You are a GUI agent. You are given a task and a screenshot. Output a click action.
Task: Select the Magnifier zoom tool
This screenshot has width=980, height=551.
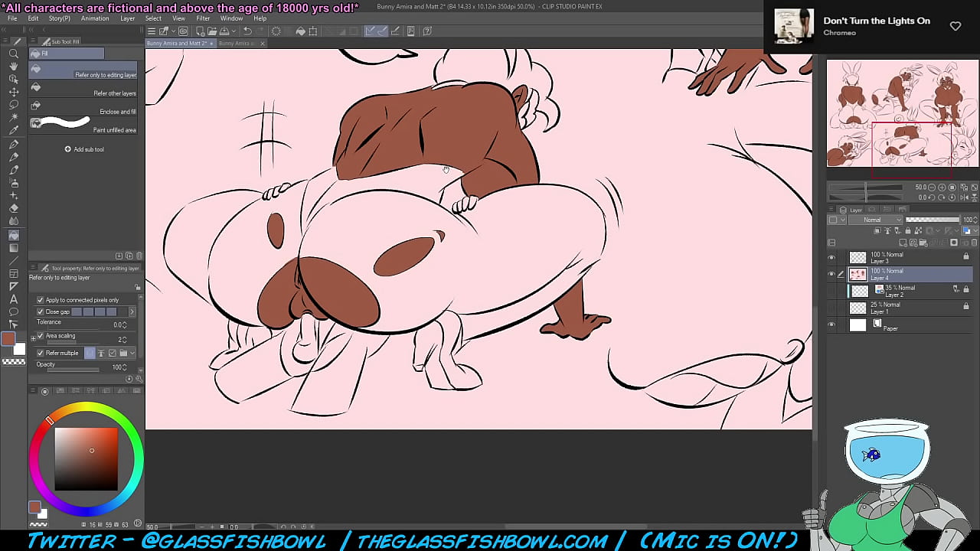click(14, 54)
